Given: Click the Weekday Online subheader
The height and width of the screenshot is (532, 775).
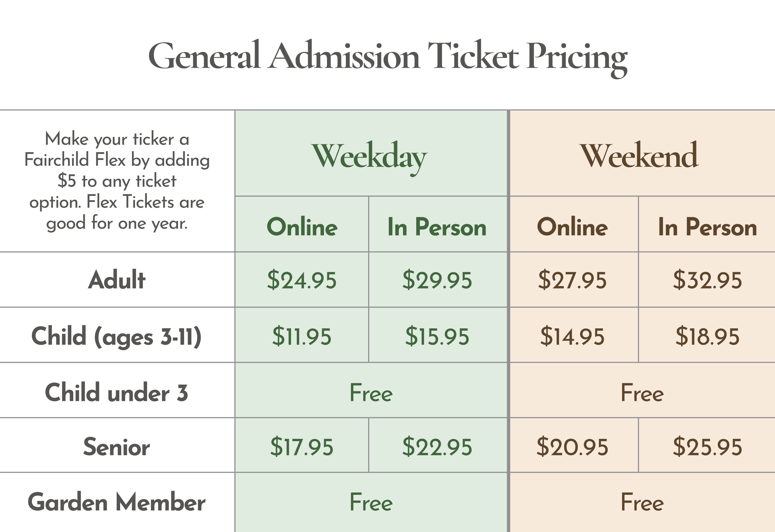Looking at the screenshot, I should pyautogui.click(x=302, y=227).
